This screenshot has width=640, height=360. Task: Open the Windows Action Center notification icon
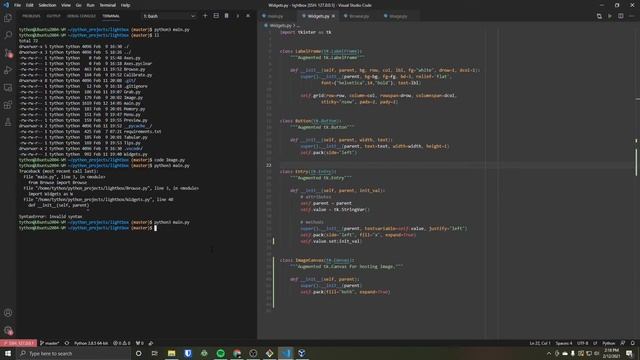(629, 353)
